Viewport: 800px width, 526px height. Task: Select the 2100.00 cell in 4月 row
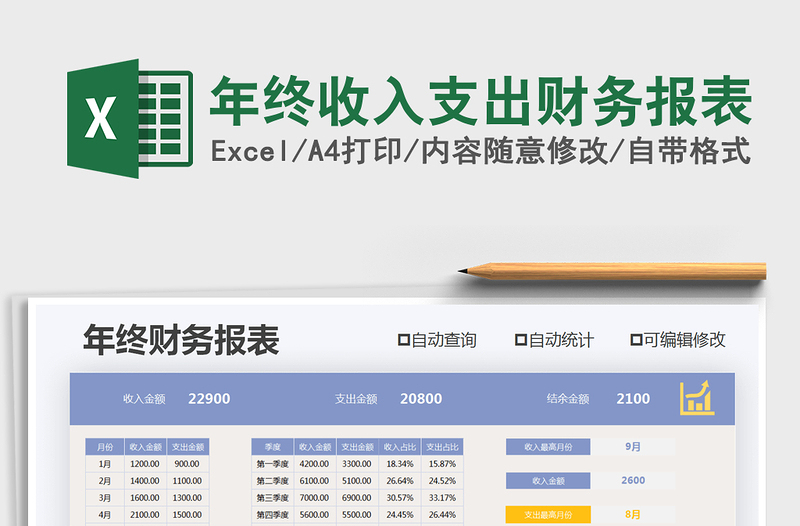145,515
